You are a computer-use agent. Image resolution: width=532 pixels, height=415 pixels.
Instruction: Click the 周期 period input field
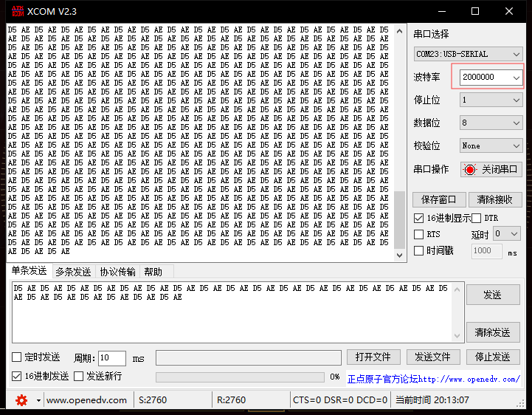[112, 358]
